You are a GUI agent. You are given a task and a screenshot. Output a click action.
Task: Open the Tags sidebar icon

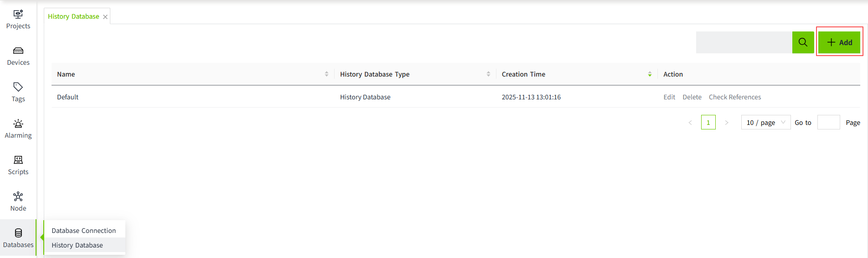pyautogui.click(x=18, y=93)
